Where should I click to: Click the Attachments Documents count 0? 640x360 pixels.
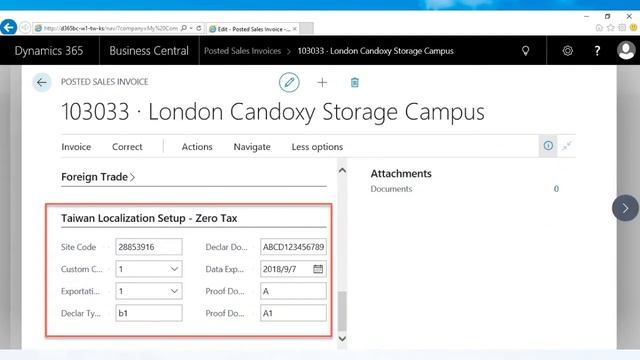pos(556,189)
